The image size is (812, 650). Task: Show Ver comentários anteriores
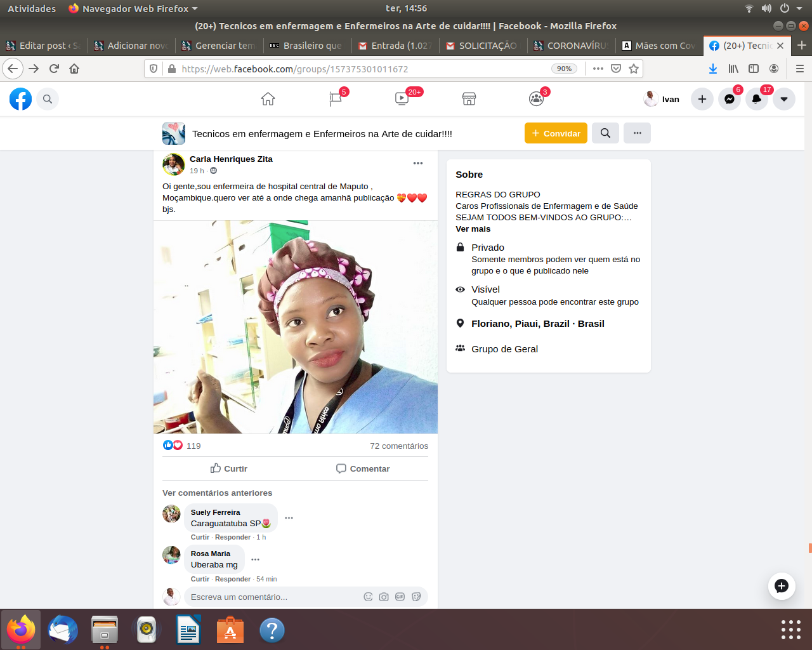tap(217, 493)
